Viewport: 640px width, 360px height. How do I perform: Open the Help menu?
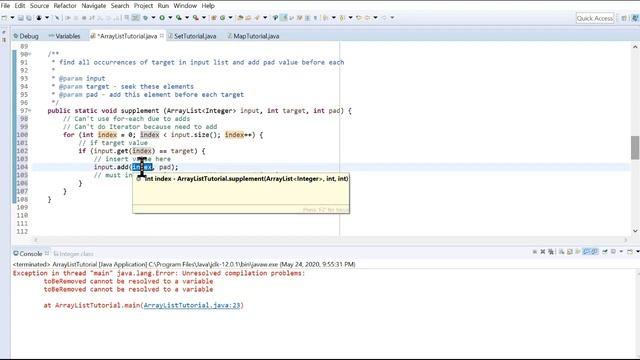click(208, 6)
